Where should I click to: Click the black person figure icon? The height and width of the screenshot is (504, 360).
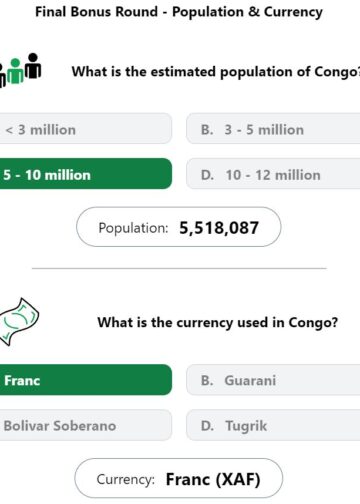[33, 66]
